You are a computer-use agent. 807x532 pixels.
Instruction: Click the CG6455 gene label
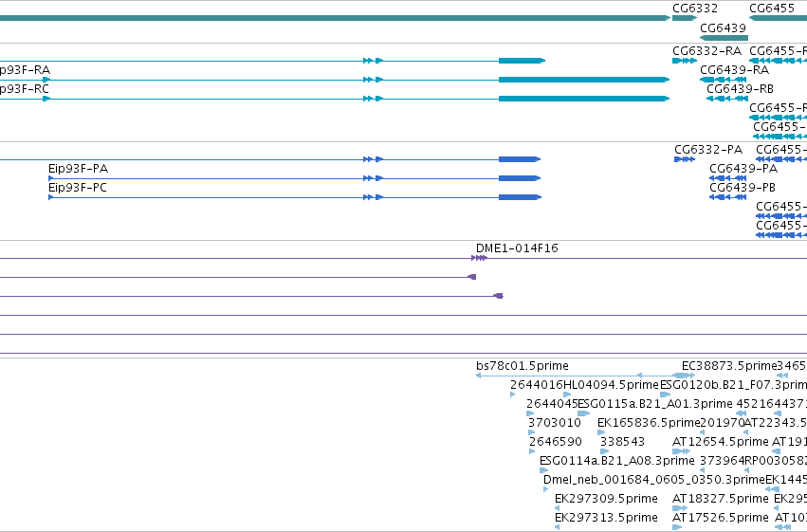(772, 9)
